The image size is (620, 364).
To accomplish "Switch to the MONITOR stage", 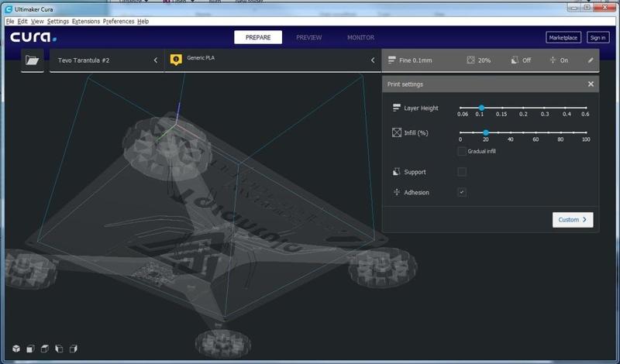I will pos(360,37).
